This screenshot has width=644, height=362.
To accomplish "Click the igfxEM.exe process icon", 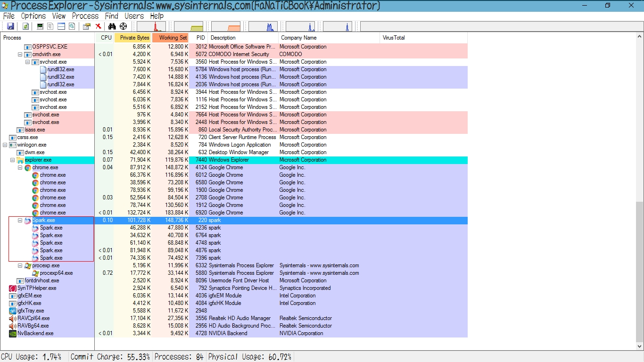I will click(13, 296).
